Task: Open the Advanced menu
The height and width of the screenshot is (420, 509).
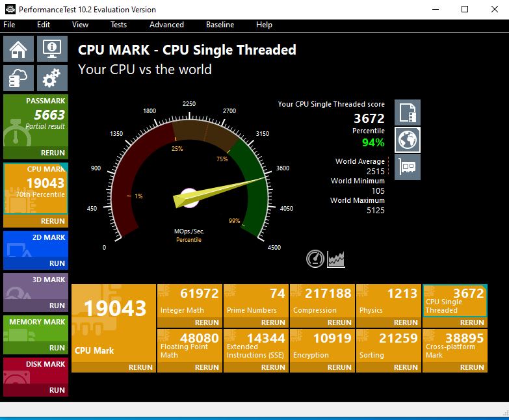Action: pos(166,25)
